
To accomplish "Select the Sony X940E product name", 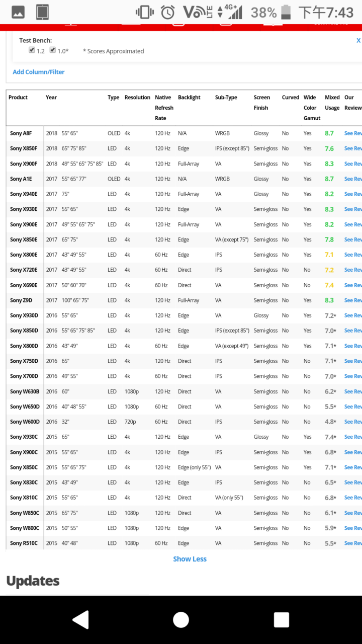I will pyautogui.click(x=24, y=194).
